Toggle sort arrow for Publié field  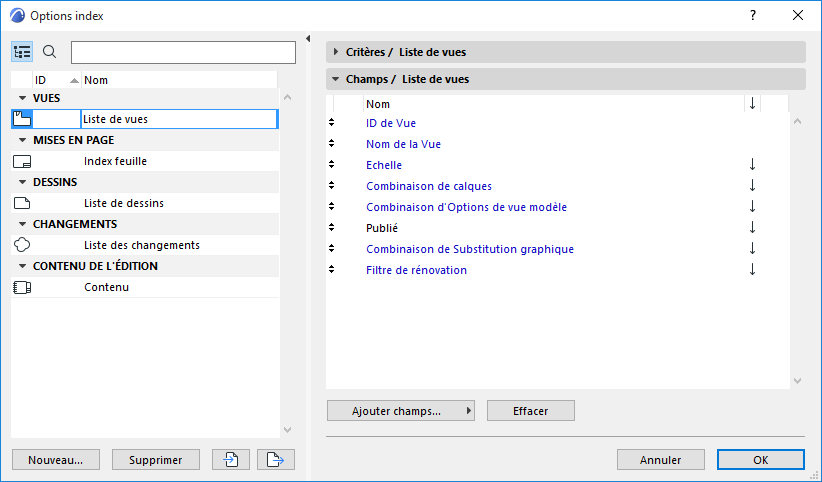pos(752,228)
